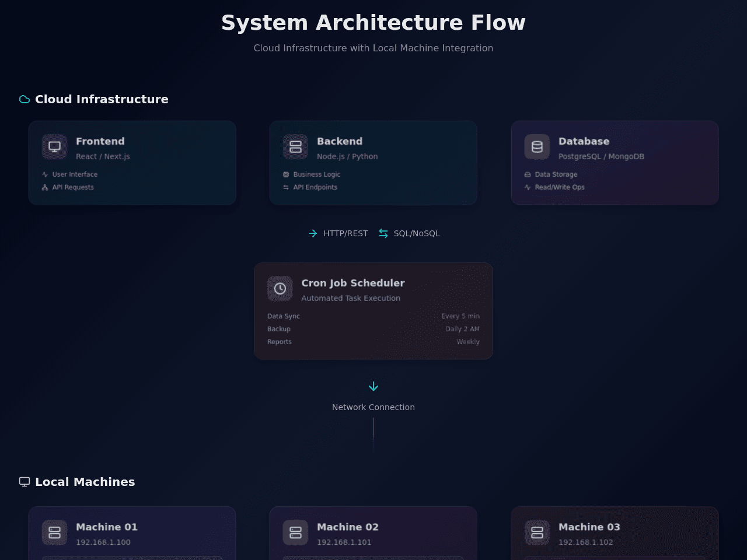
Task: Click the System Architecture Flow heading
Action: point(373,23)
